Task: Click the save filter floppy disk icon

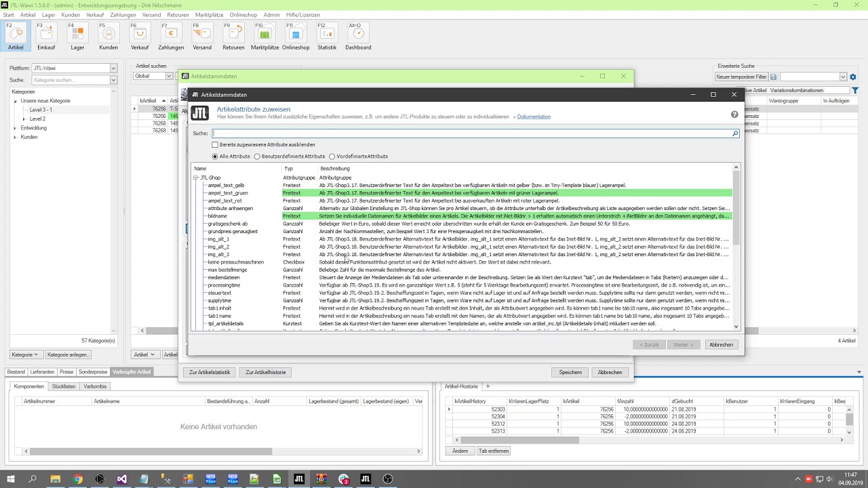Action: pyautogui.click(x=773, y=77)
